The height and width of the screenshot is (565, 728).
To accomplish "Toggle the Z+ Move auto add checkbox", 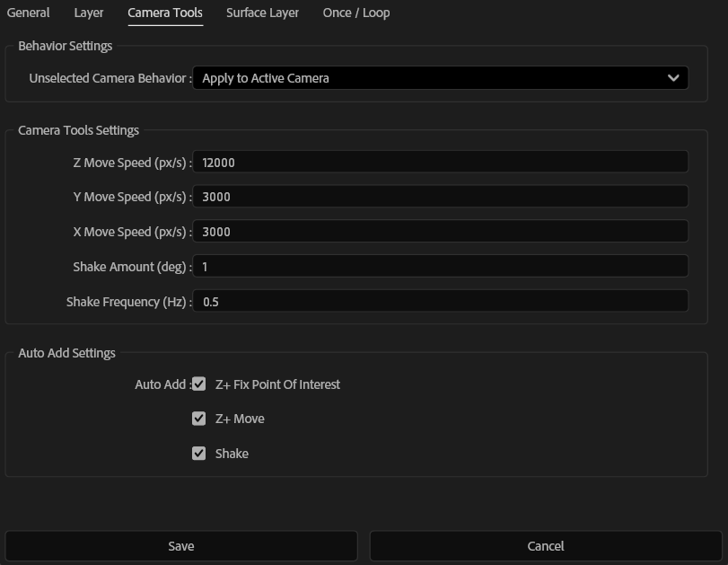I will 197,419.
